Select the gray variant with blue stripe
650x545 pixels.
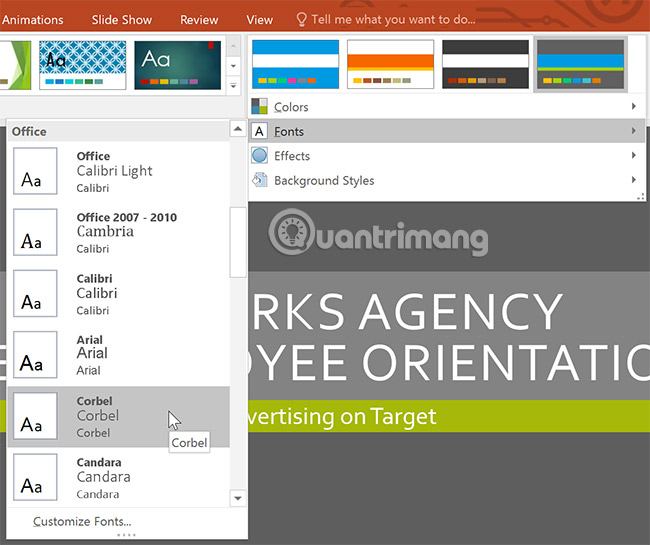580,64
